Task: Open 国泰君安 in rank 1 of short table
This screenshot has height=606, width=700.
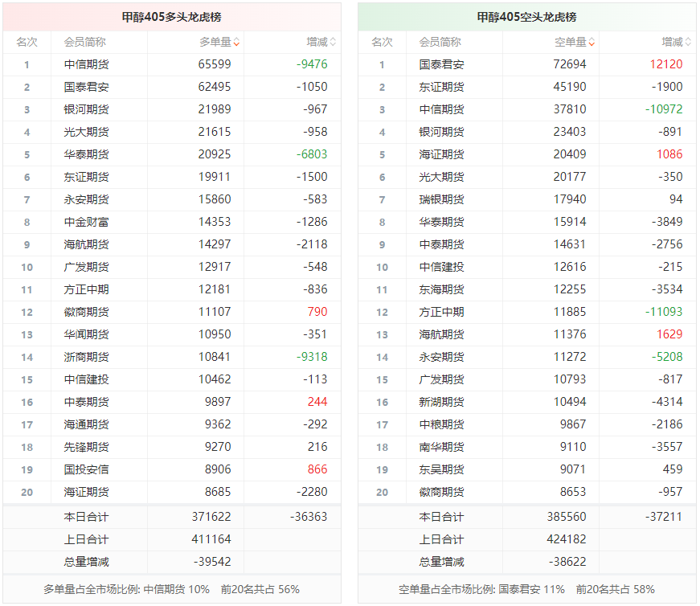Action: coord(442,64)
